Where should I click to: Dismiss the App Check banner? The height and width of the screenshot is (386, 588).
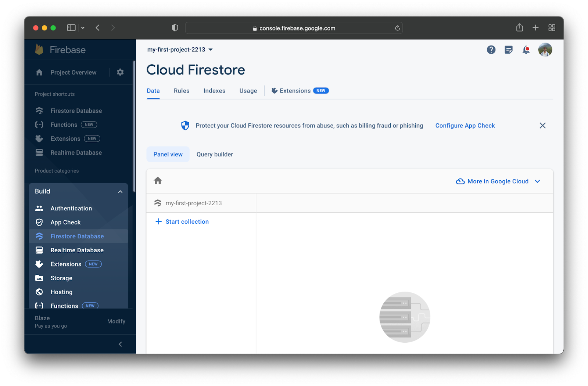(542, 126)
